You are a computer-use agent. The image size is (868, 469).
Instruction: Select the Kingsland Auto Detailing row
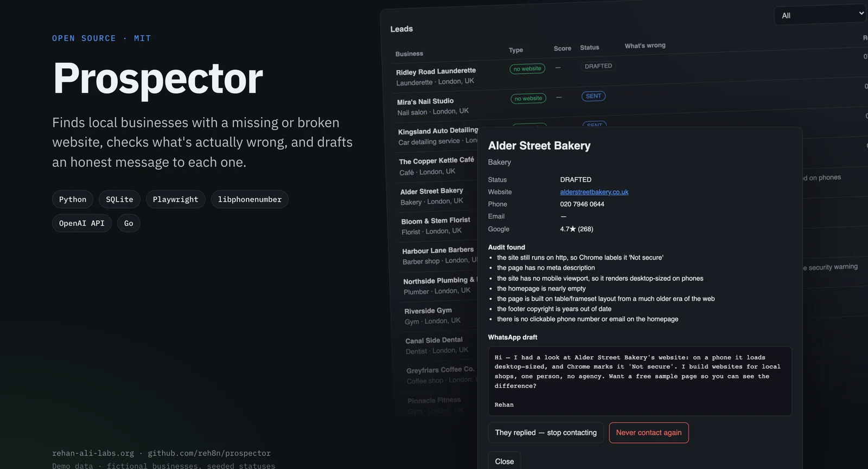pyautogui.click(x=437, y=136)
